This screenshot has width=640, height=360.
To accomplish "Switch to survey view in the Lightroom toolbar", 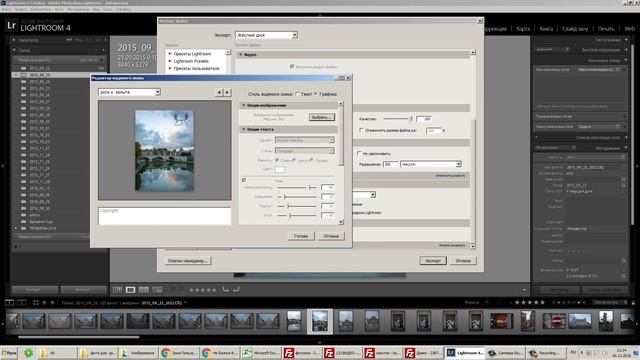I will (x=157, y=290).
